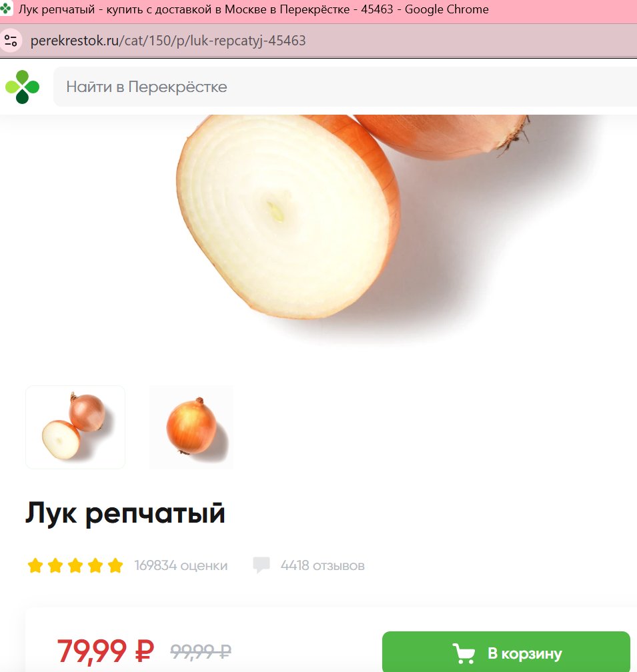Click the Chrome window favicon
Screen dimensions: 637x672
[5, 9]
